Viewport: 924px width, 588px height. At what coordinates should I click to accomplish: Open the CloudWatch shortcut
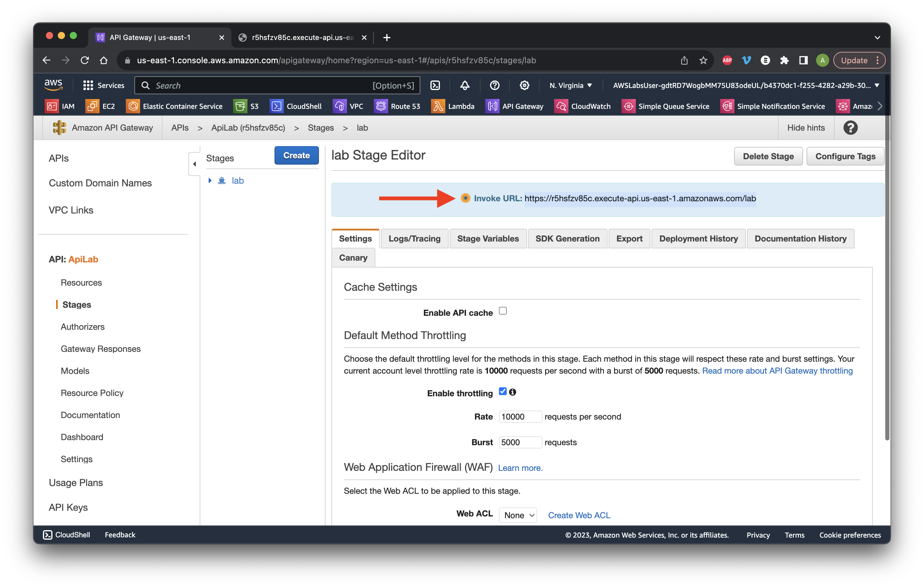pos(582,106)
